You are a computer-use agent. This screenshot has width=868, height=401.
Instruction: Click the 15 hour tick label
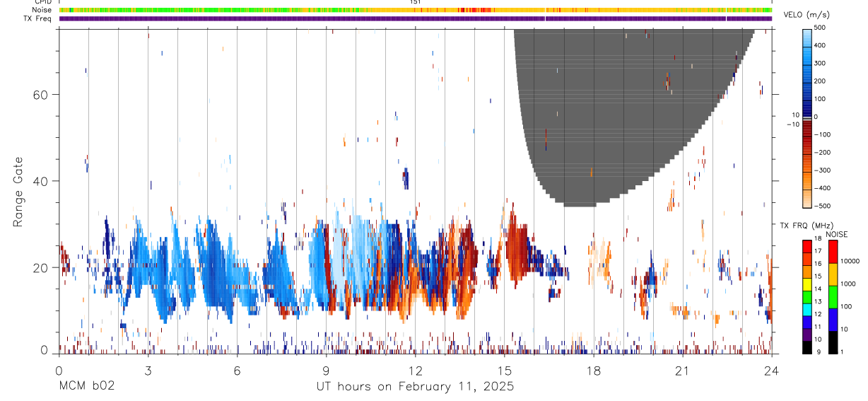(x=504, y=371)
